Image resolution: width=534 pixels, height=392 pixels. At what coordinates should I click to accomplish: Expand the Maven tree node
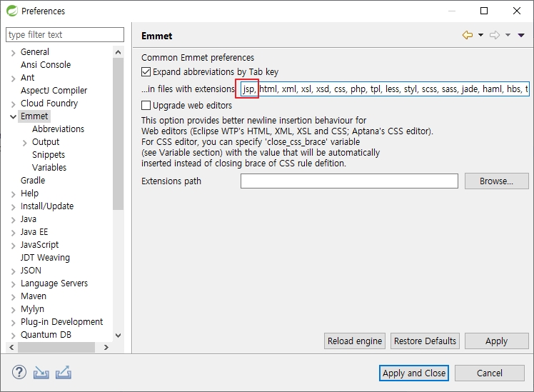[x=14, y=297]
